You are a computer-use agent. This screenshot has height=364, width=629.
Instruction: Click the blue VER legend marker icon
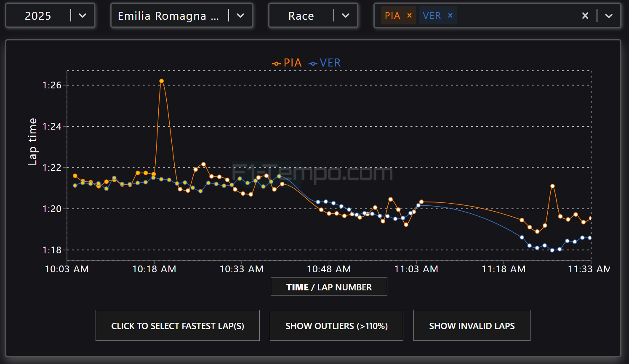pos(313,64)
